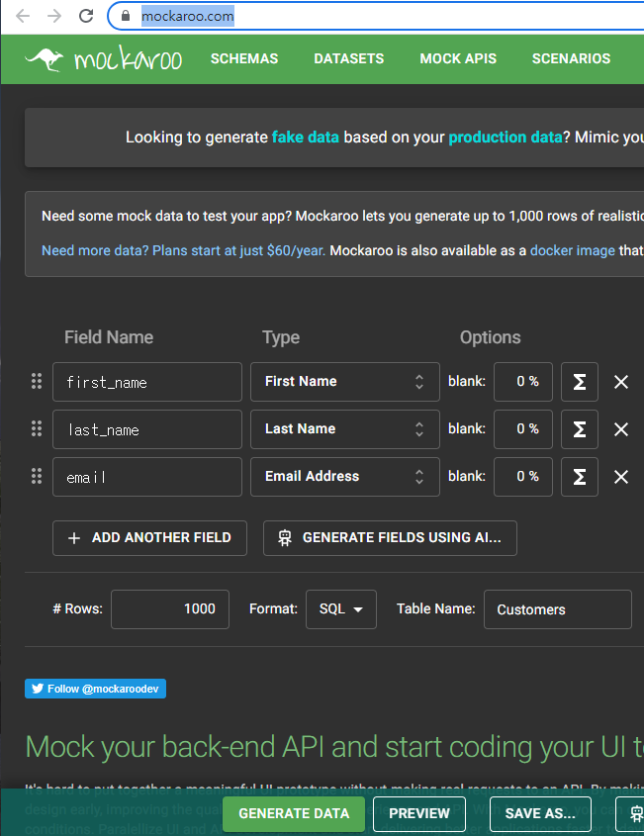Open the 'docker image' link
644x836 pixels.
(573, 250)
